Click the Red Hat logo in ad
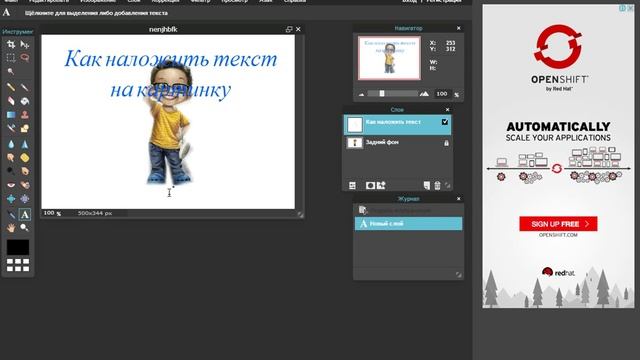Screen dimensions: 640x360 click(x=558, y=272)
